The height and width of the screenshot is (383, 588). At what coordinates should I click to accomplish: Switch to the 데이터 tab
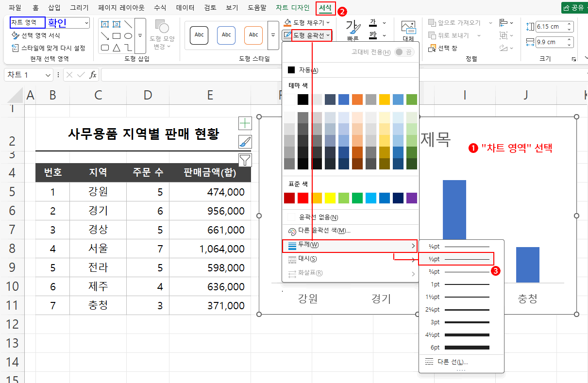[185, 8]
